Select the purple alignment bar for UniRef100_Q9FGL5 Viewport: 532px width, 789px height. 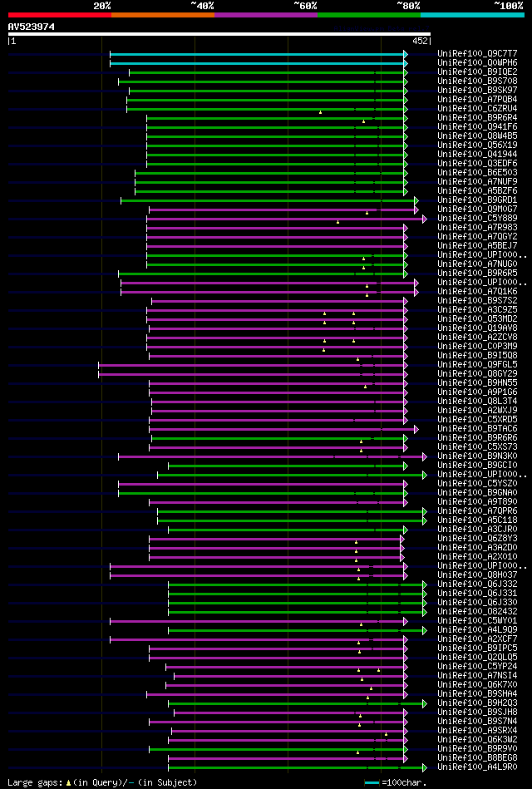pos(253,365)
